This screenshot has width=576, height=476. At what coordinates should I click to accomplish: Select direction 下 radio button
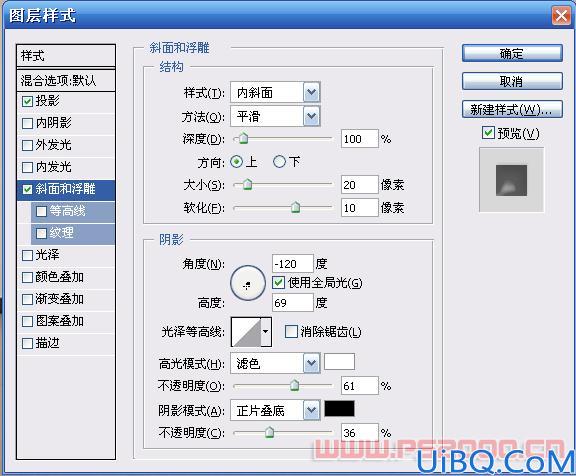point(279,162)
